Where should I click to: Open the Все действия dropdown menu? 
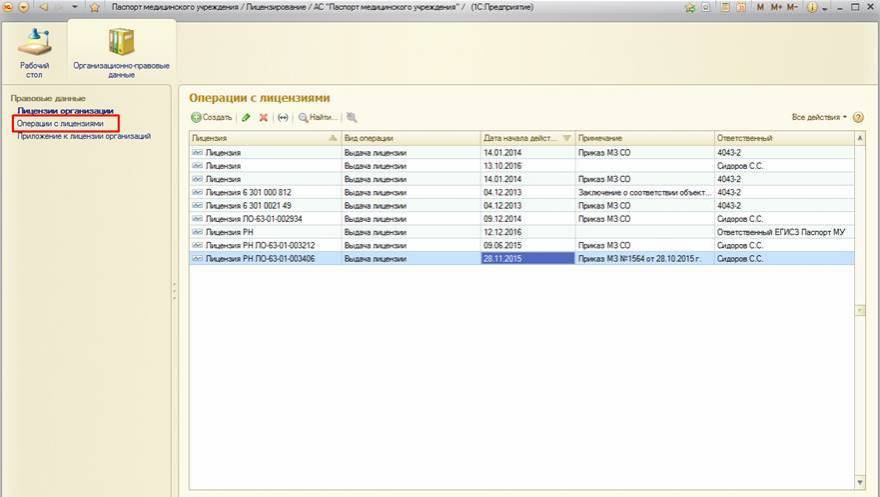pyautogui.click(x=818, y=117)
